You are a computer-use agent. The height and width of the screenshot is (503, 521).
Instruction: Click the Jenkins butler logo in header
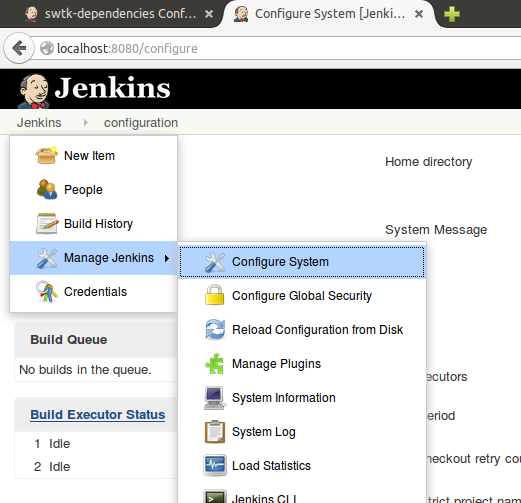click(33, 91)
